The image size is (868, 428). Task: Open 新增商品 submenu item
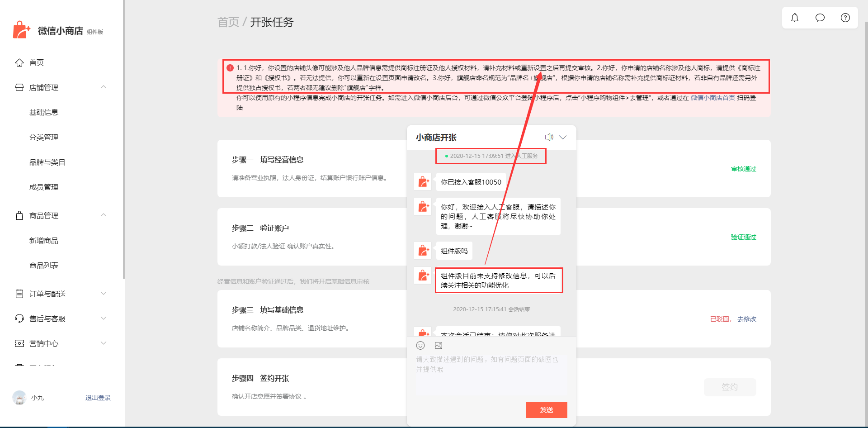pos(44,240)
